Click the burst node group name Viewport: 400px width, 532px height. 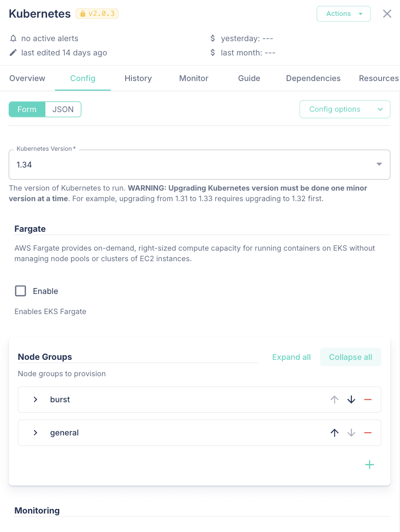coord(60,400)
